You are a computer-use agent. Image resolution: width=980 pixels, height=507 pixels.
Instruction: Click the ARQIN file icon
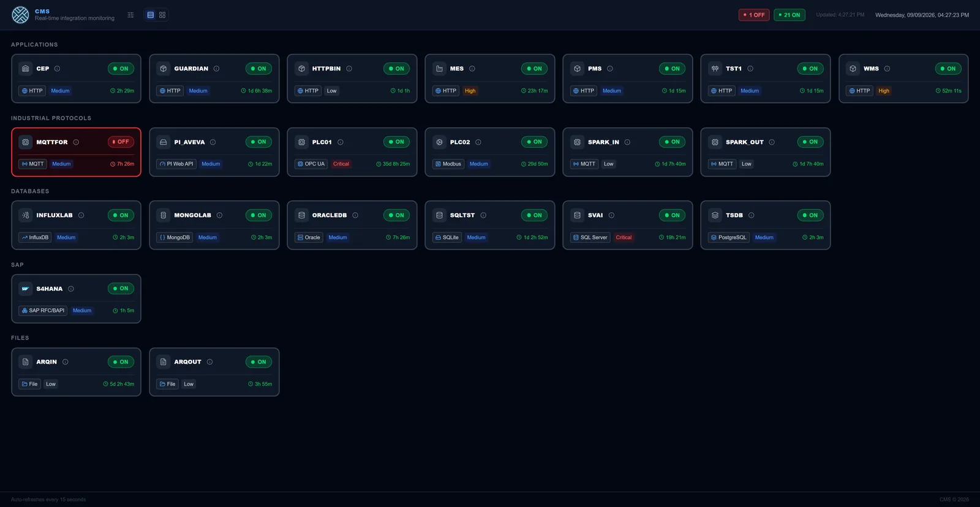pyautogui.click(x=25, y=362)
